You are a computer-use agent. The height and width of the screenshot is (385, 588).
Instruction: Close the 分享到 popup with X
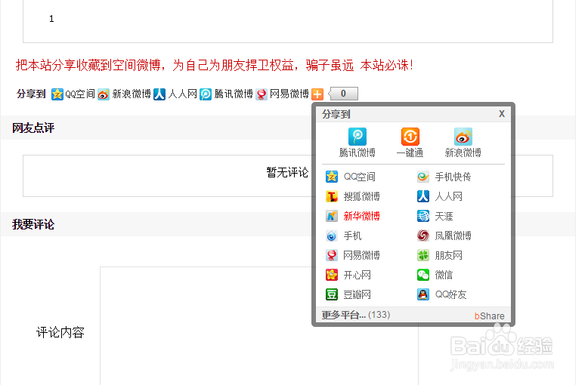pyautogui.click(x=502, y=114)
